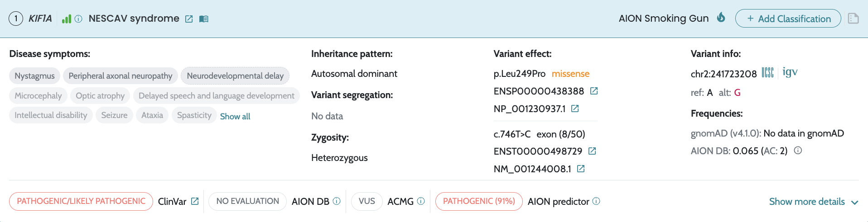Click the AION Smoking Gun flame icon

(x=721, y=18)
